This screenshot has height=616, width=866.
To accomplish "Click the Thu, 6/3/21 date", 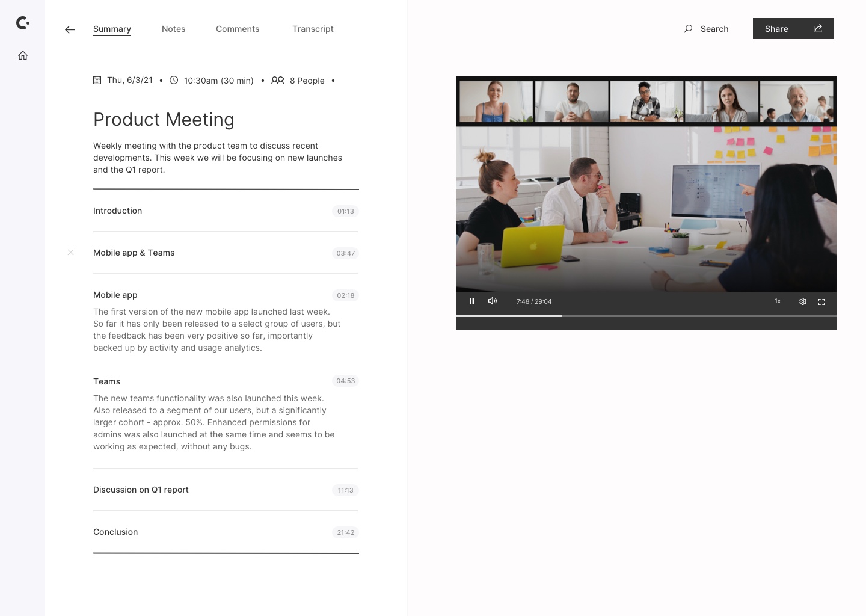I will coord(130,80).
